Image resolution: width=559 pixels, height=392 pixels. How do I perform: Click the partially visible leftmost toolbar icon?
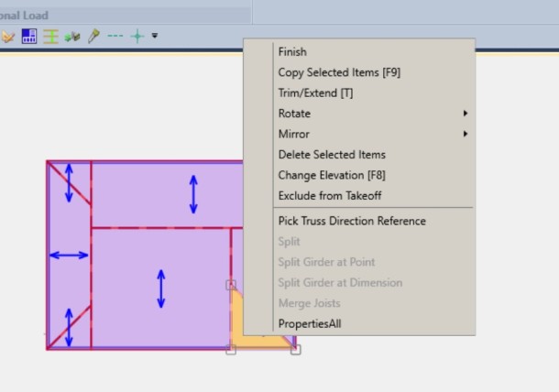[x=7, y=37]
